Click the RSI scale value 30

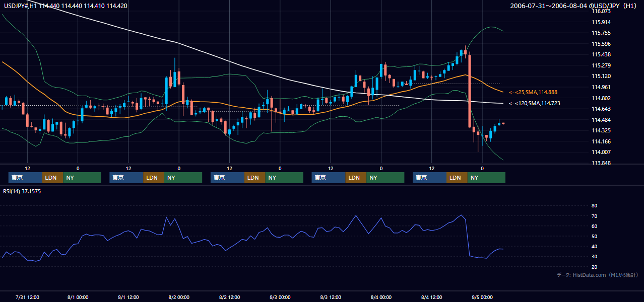[594, 256]
